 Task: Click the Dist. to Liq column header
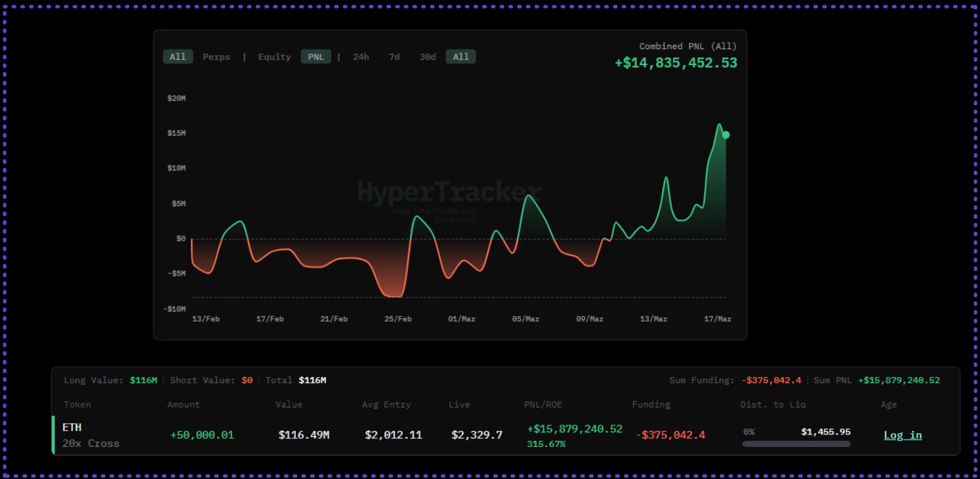[773, 404]
